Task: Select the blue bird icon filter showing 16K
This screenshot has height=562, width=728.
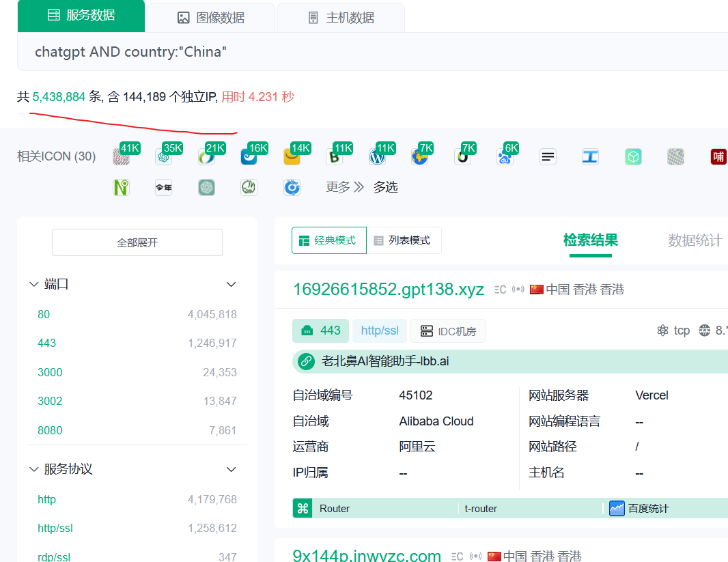Action: pos(249,156)
